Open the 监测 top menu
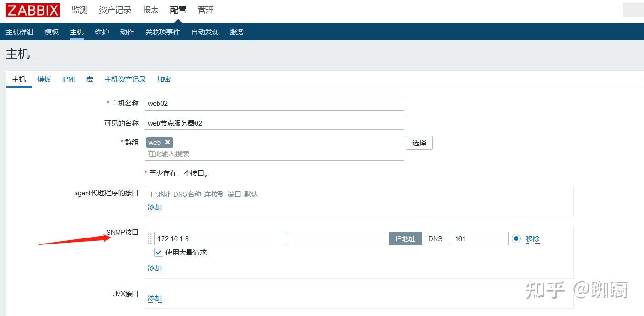The width and height of the screenshot is (644, 316). 80,10
